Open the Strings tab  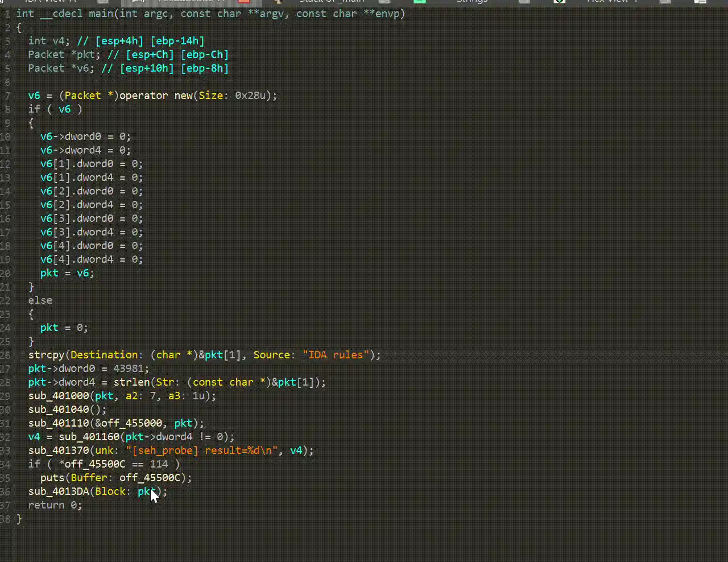click(x=471, y=2)
